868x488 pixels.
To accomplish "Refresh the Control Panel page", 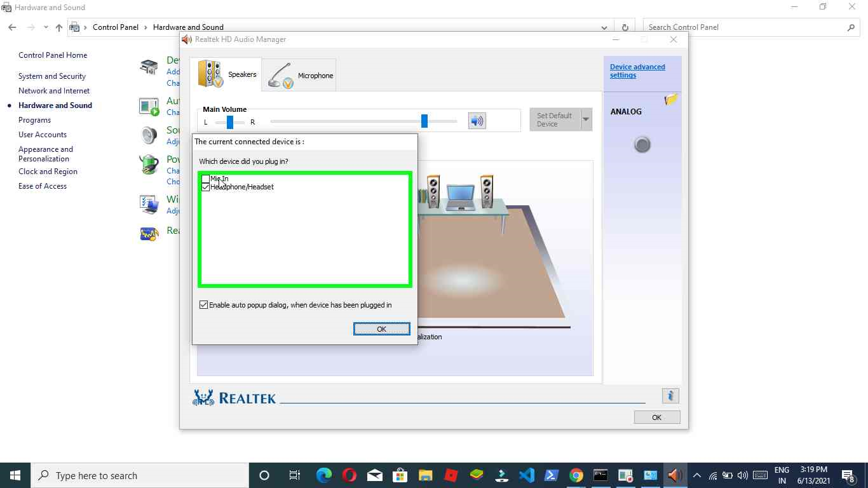I will (625, 27).
